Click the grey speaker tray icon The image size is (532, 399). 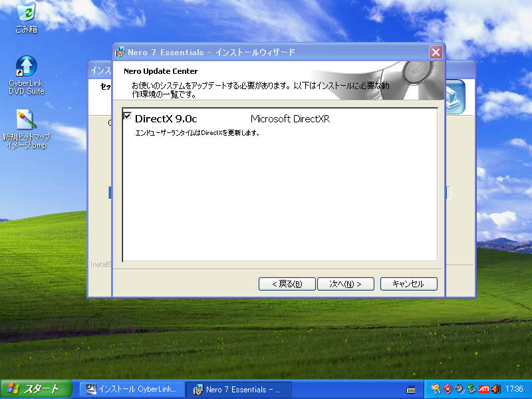coord(460,389)
